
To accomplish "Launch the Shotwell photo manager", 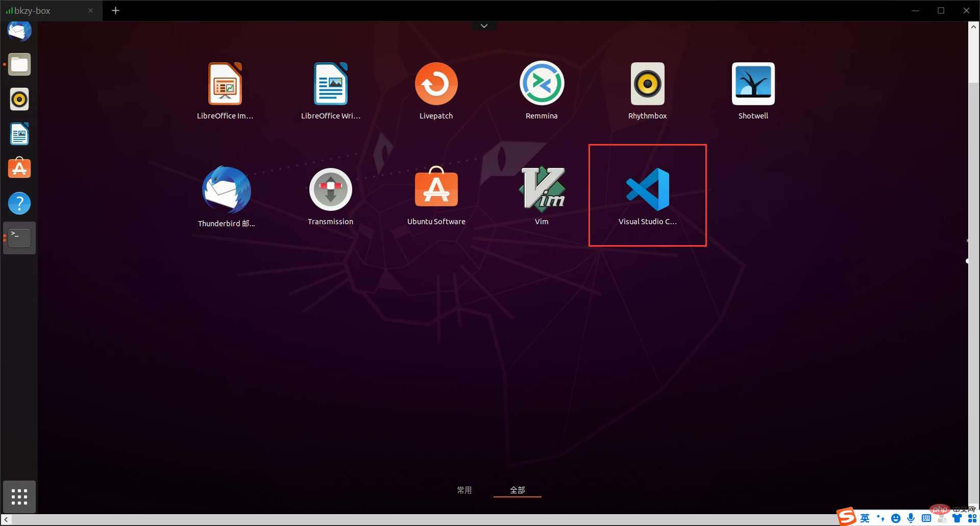I will [753, 91].
